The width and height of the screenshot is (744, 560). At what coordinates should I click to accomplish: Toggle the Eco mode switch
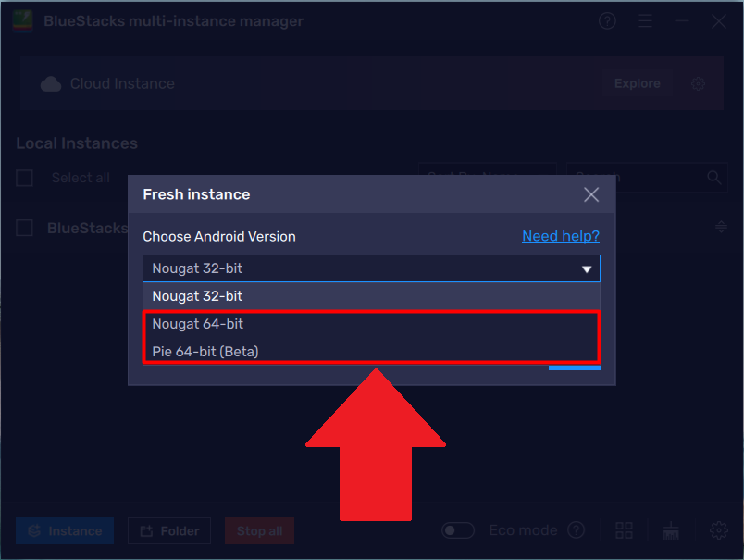pyautogui.click(x=458, y=530)
